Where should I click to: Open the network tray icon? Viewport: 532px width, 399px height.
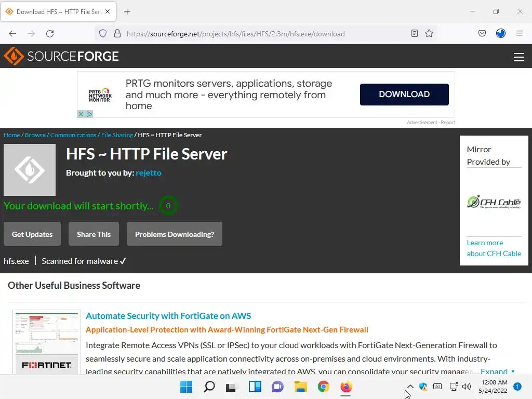pyautogui.click(x=454, y=387)
